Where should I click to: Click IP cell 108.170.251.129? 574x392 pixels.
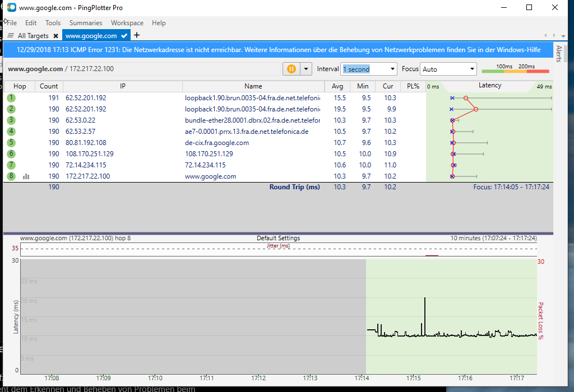click(90, 153)
